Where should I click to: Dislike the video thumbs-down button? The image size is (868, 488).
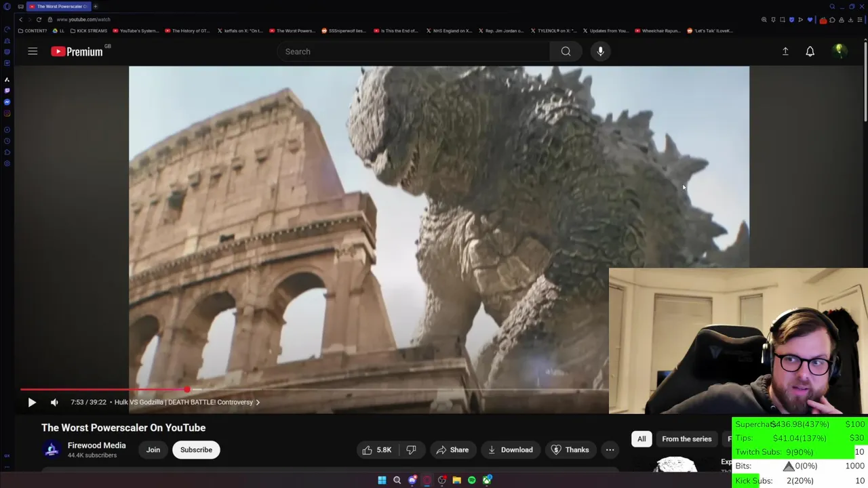(411, 450)
